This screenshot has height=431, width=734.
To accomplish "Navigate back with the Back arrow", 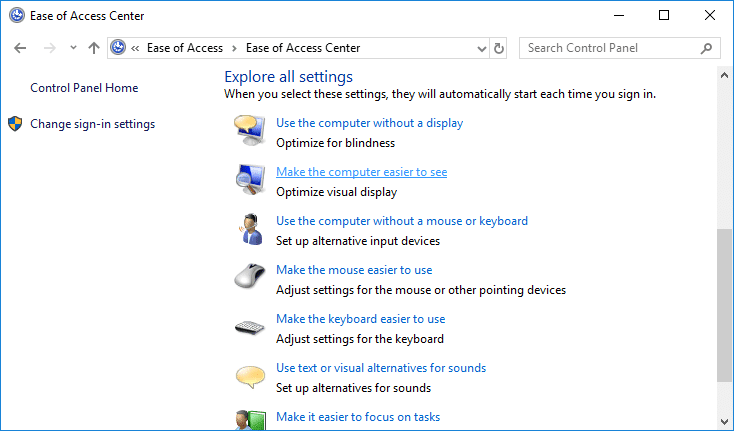I will pos(21,48).
